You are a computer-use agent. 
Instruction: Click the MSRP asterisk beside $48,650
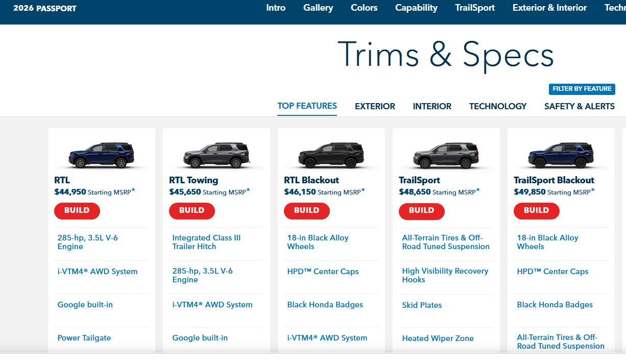(478, 191)
